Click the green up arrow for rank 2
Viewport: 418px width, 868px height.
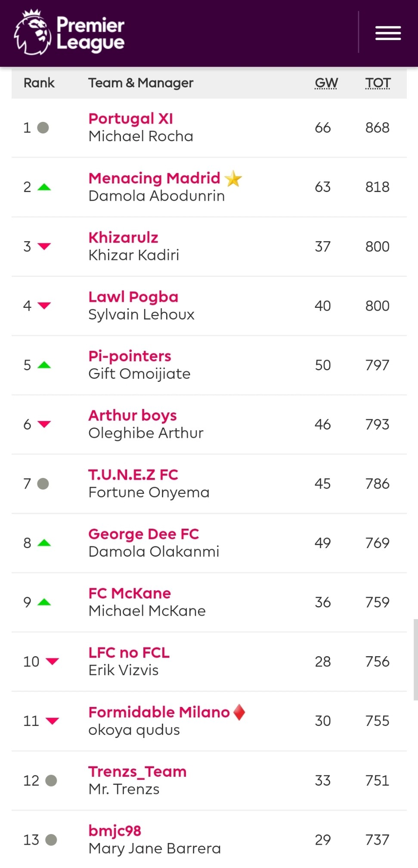pyautogui.click(x=44, y=187)
